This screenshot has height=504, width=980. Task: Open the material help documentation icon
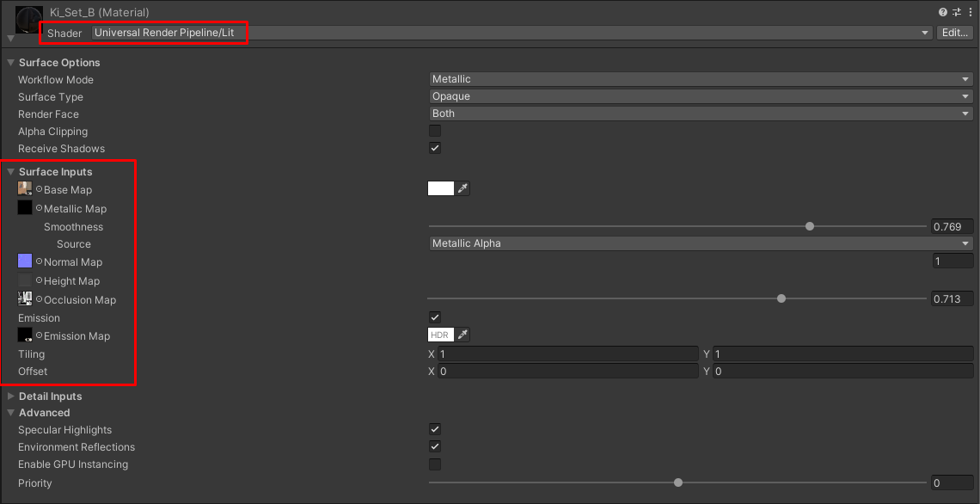point(942,11)
